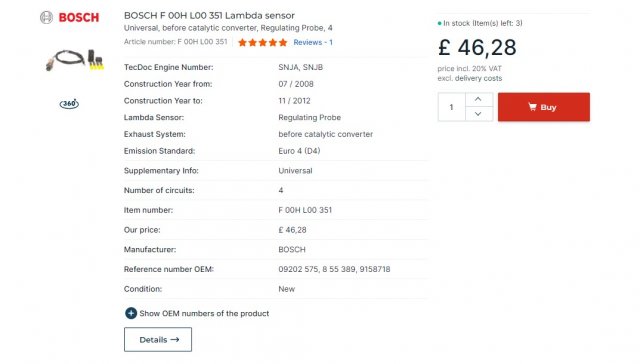Increase quantity with the up arrow

pos(478,100)
